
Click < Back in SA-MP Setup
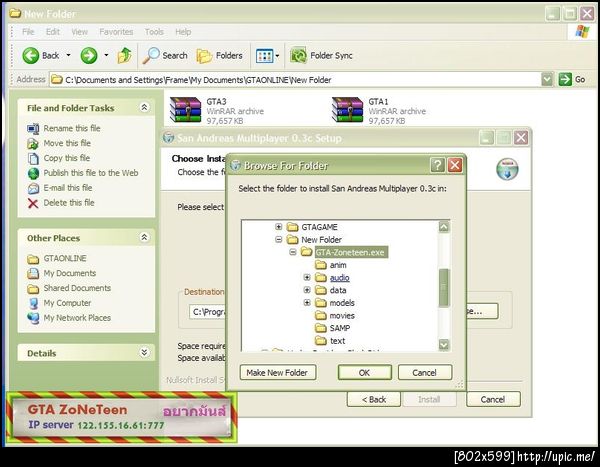point(374,399)
